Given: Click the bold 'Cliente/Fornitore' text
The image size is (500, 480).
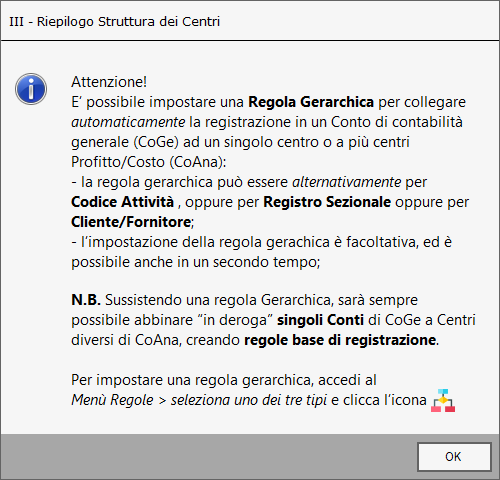Looking at the screenshot, I should [x=131, y=222].
